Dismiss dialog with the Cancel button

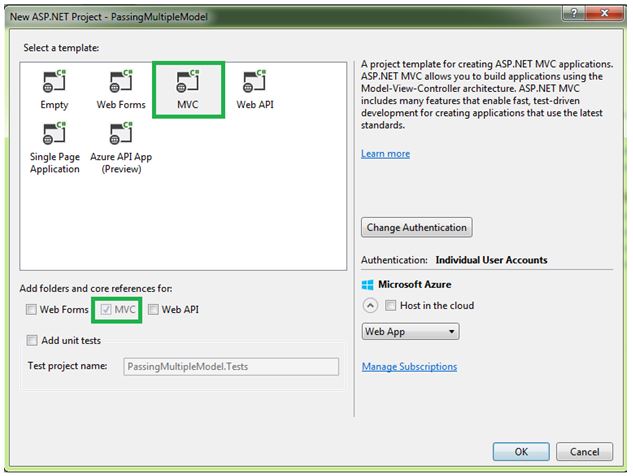point(584,452)
